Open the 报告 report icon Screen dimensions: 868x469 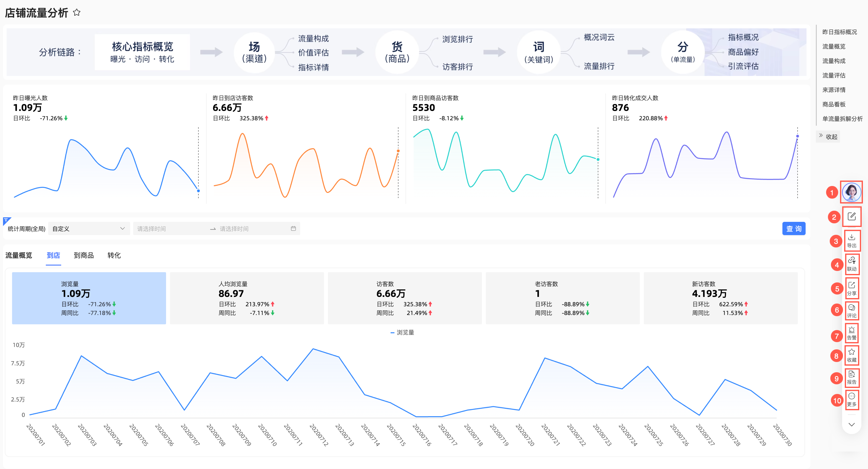851,377
